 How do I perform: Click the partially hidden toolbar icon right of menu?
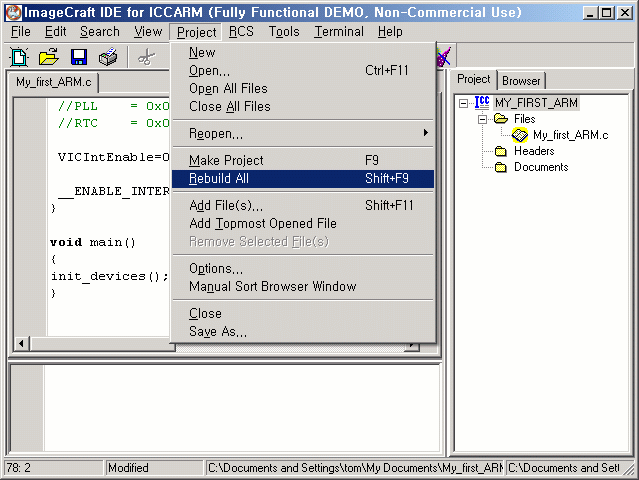pyautogui.click(x=444, y=57)
